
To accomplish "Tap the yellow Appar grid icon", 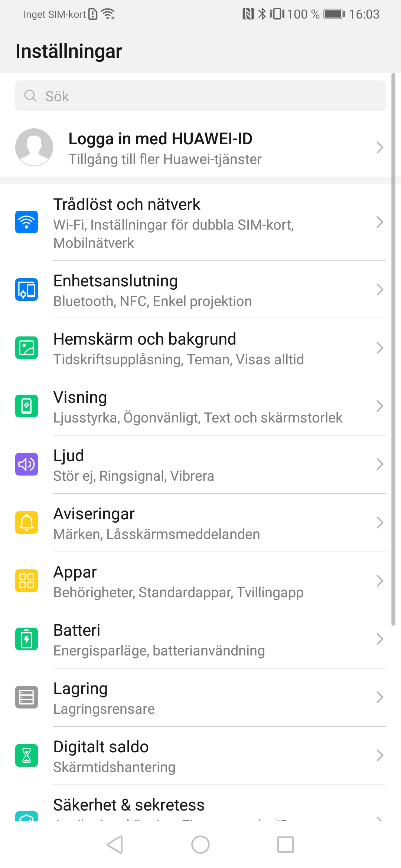I will point(26,581).
